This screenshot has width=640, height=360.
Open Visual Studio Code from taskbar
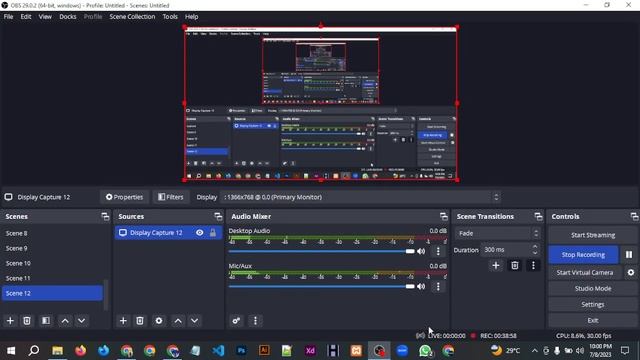(x=218, y=351)
